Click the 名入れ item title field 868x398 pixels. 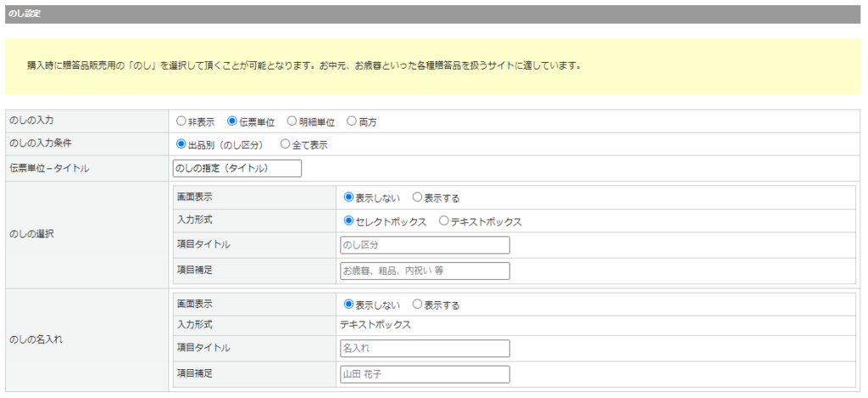point(425,348)
